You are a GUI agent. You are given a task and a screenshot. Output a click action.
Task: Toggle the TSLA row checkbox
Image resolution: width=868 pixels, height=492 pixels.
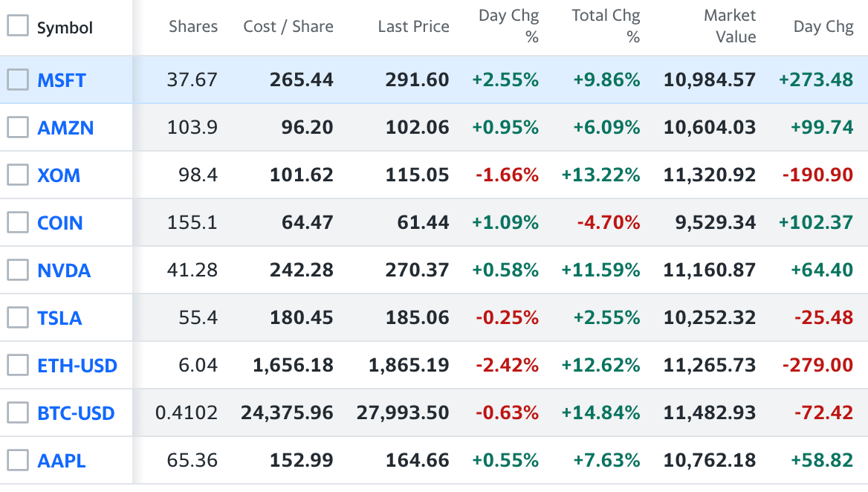[x=17, y=317]
